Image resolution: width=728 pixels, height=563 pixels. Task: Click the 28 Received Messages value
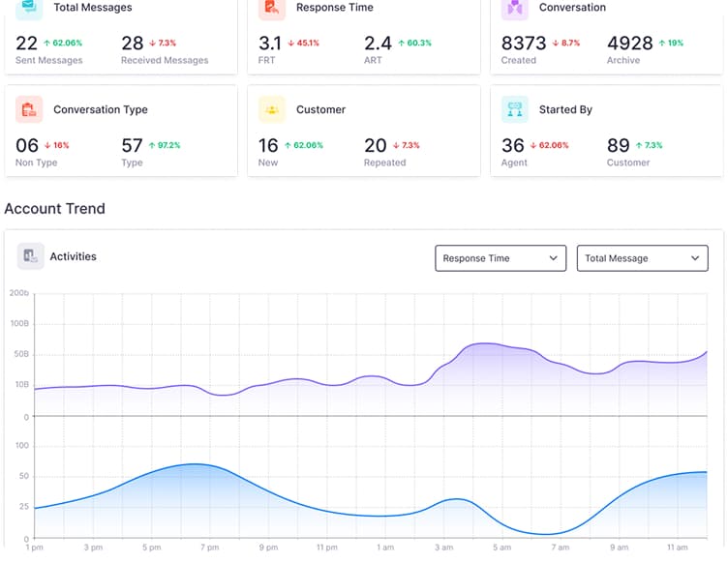pos(133,44)
